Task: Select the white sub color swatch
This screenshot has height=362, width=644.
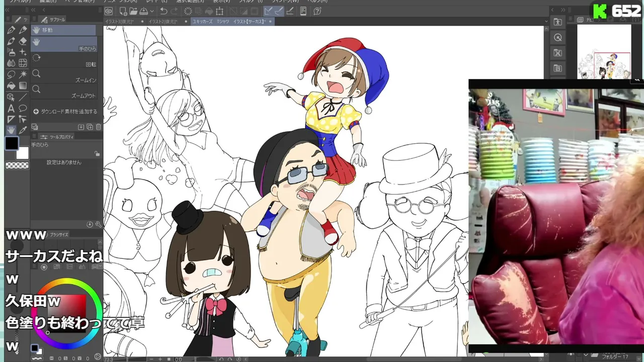Action: click(x=23, y=153)
